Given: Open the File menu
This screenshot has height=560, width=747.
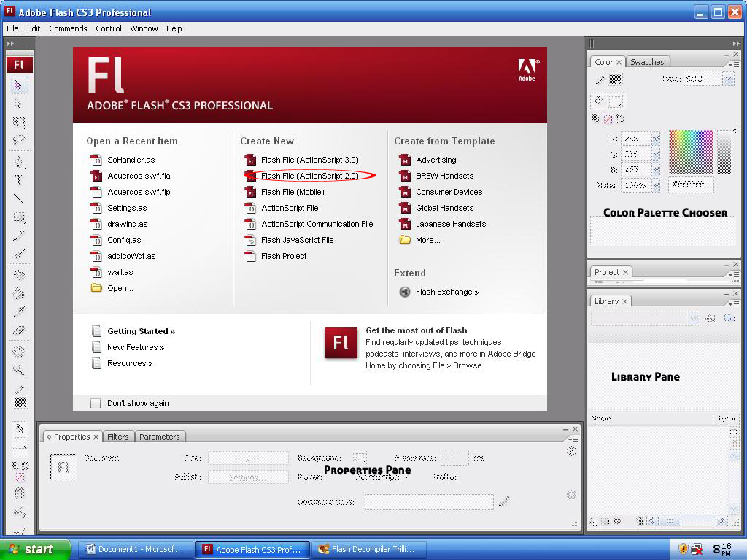Looking at the screenshot, I should (12, 28).
